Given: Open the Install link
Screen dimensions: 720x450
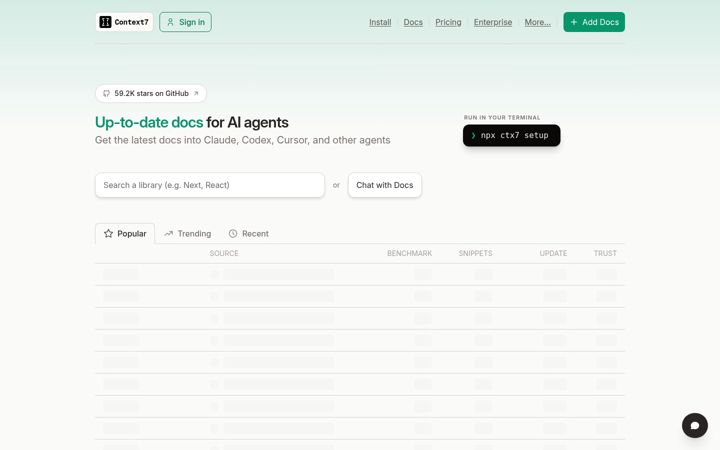Looking at the screenshot, I should [x=380, y=22].
